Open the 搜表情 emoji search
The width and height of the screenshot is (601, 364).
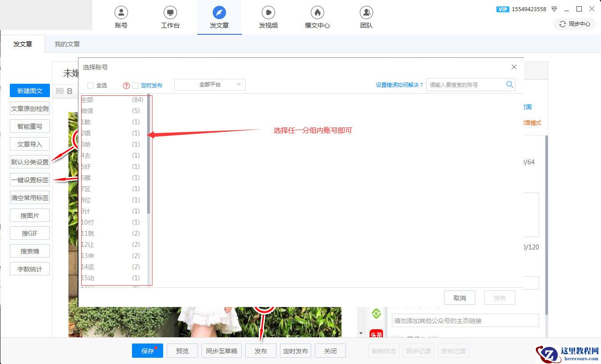pyautogui.click(x=30, y=251)
